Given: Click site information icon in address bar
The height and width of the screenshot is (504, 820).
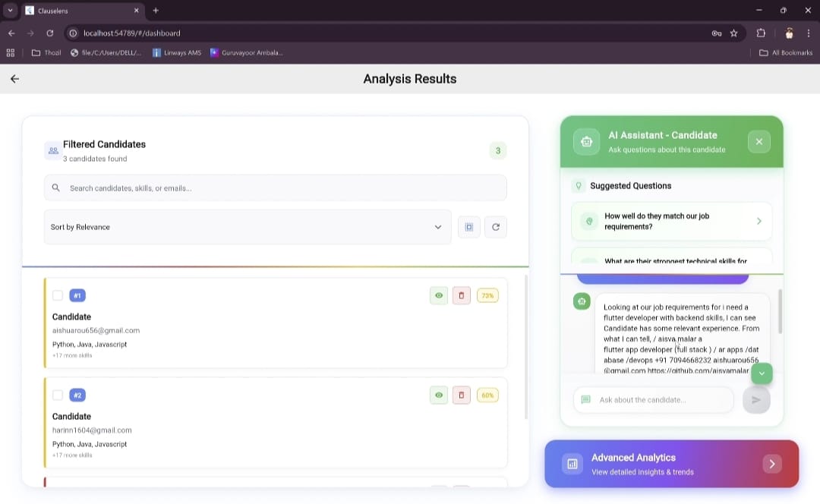Looking at the screenshot, I should point(73,33).
